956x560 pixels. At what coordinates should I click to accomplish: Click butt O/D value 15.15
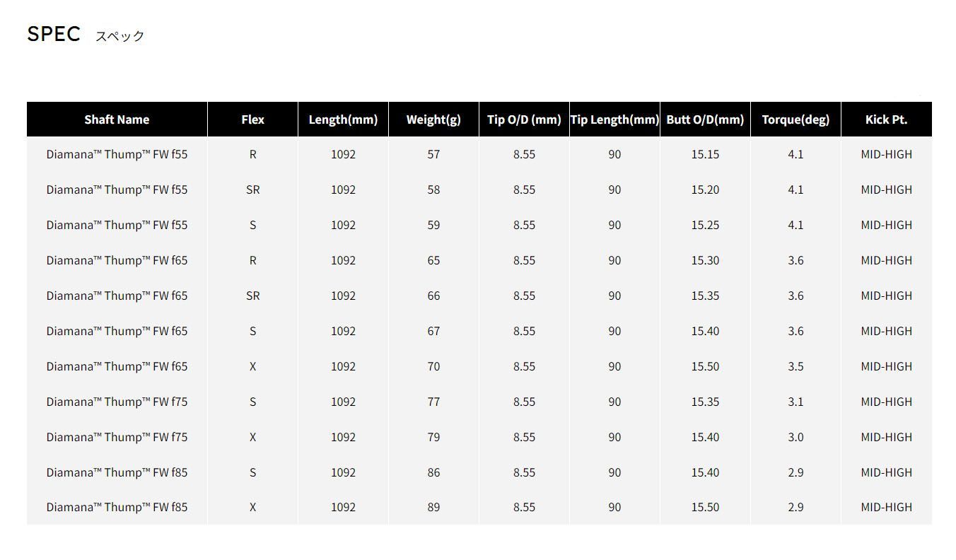[705, 154]
